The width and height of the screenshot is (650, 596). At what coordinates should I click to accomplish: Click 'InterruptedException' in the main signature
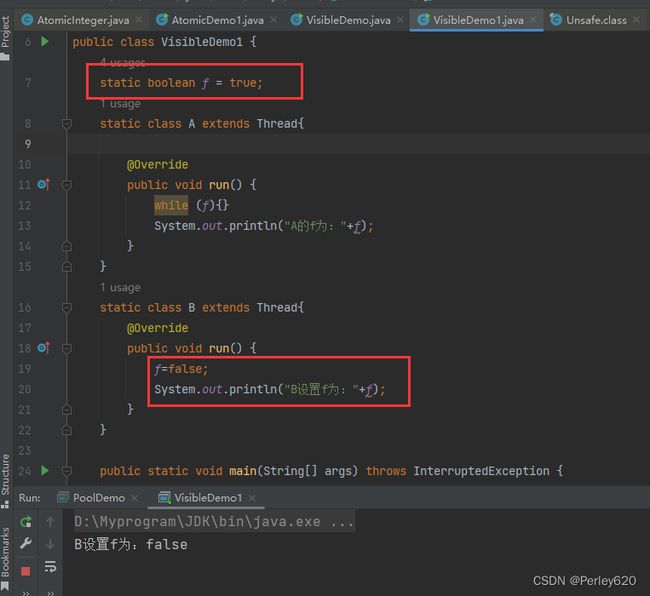[x=481, y=471]
